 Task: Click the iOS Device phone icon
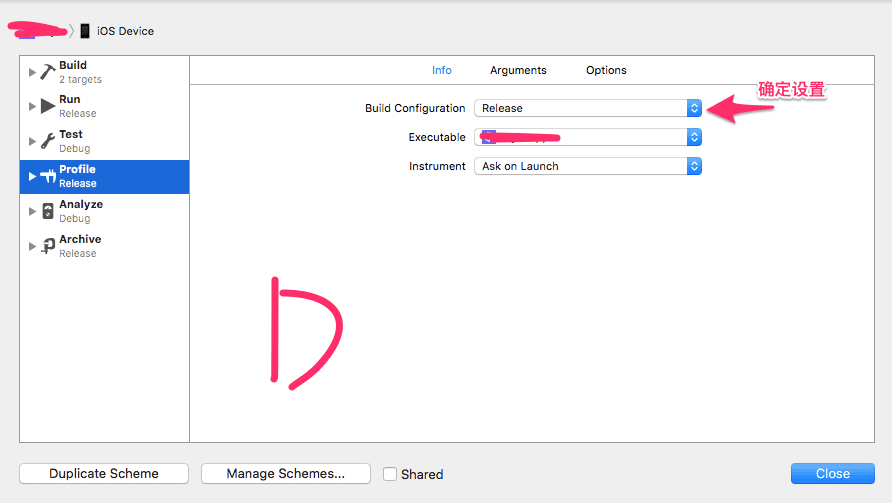click(x=85, y=31)
